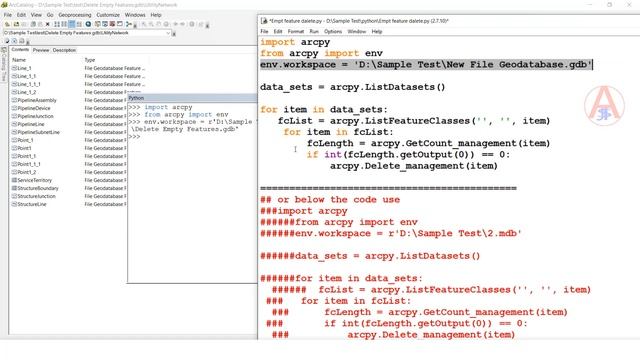Open IDLE Run menu

click(x=314, y=31)
